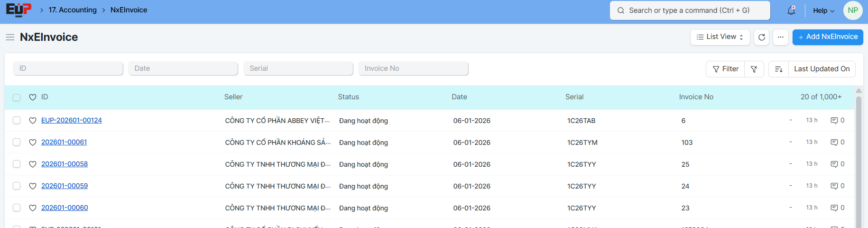Open the Last Updated On sort dropdown
Image resolution: width=868 pixels, height=228 pixels.
822,69
